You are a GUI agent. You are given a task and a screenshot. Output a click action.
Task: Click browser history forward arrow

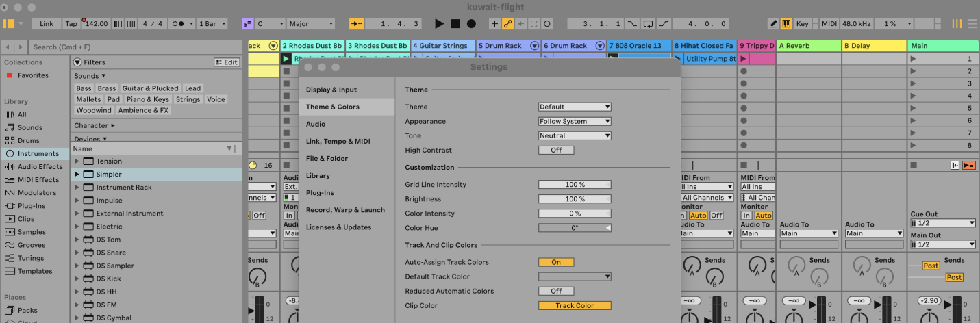click(x=20, y=47)
